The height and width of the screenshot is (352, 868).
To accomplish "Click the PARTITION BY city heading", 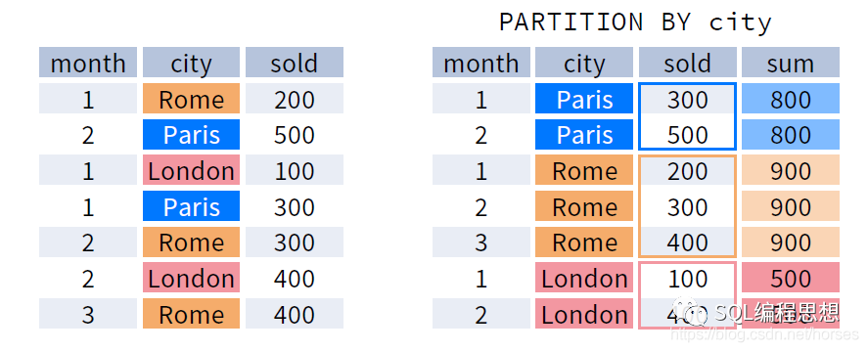I will 635,22.
